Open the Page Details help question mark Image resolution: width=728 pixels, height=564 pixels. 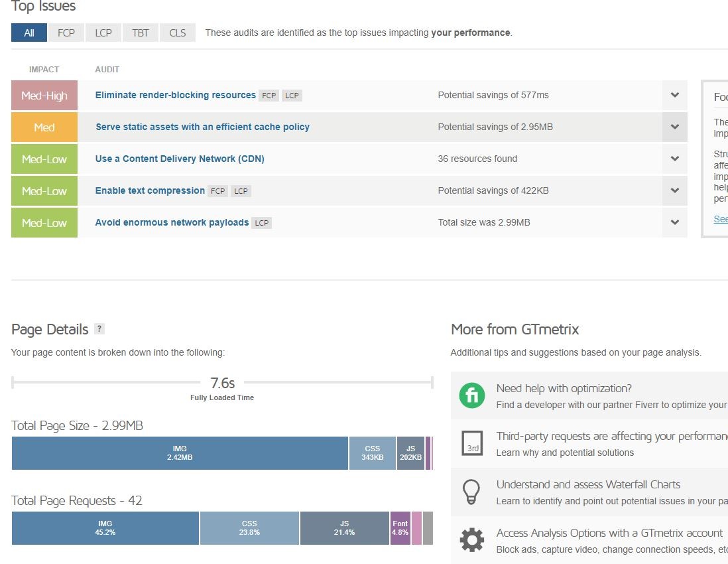(x=99, y=328)
